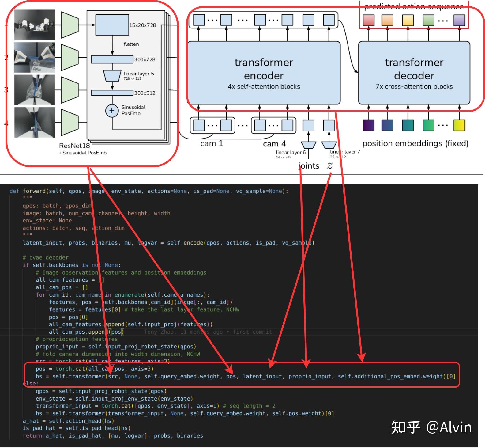Click the 'flatten' label
485x448 pixels.
coord(131,44)
